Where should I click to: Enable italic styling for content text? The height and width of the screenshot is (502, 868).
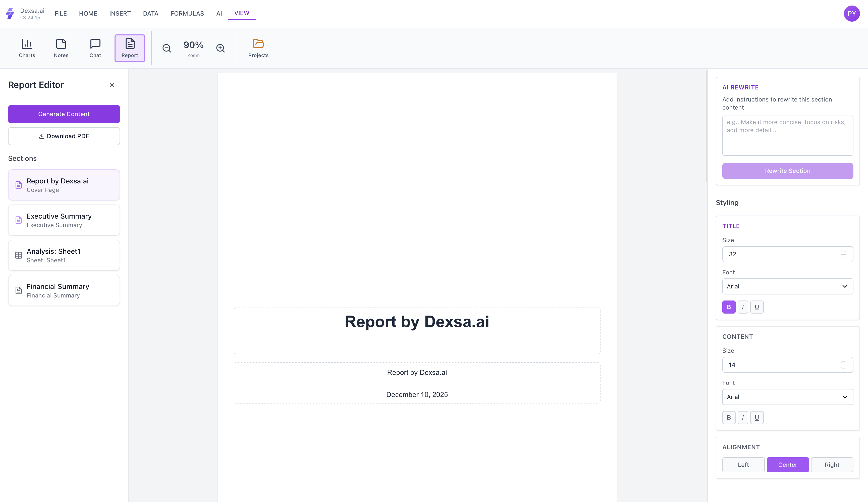coord(743,417)
